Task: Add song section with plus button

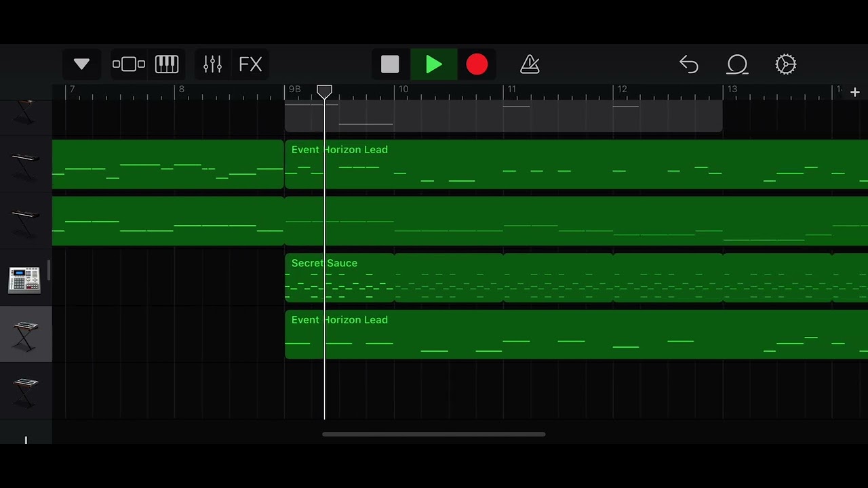Action: pyautogui.click(x=855, y=92)
